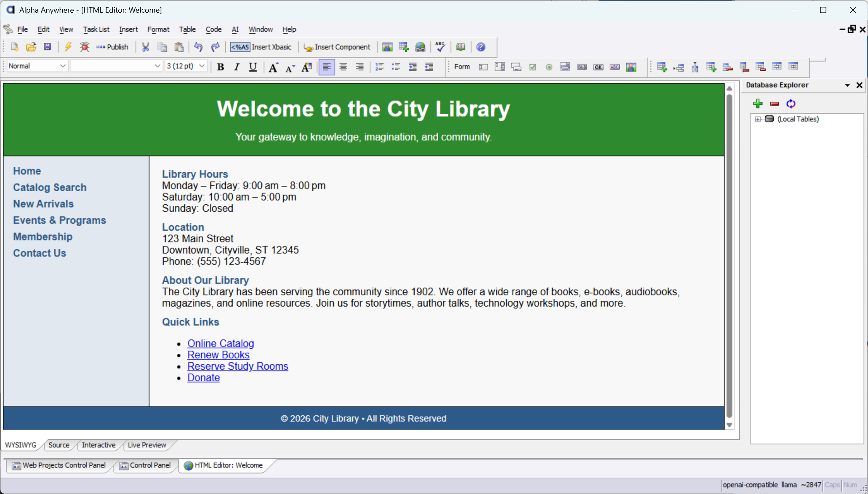Insert a bulleted list

point(396,67)
